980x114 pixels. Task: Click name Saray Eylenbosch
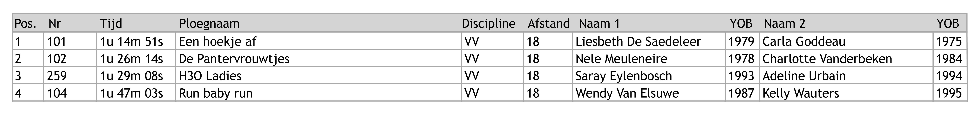tap(624, 76)
